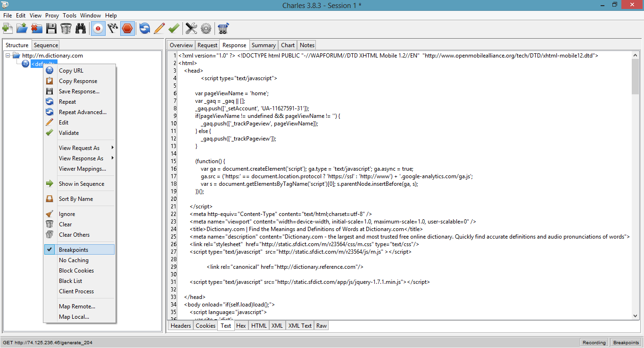Switch to the Hex bottom tab
644x348 pixels.
[241, 325]
